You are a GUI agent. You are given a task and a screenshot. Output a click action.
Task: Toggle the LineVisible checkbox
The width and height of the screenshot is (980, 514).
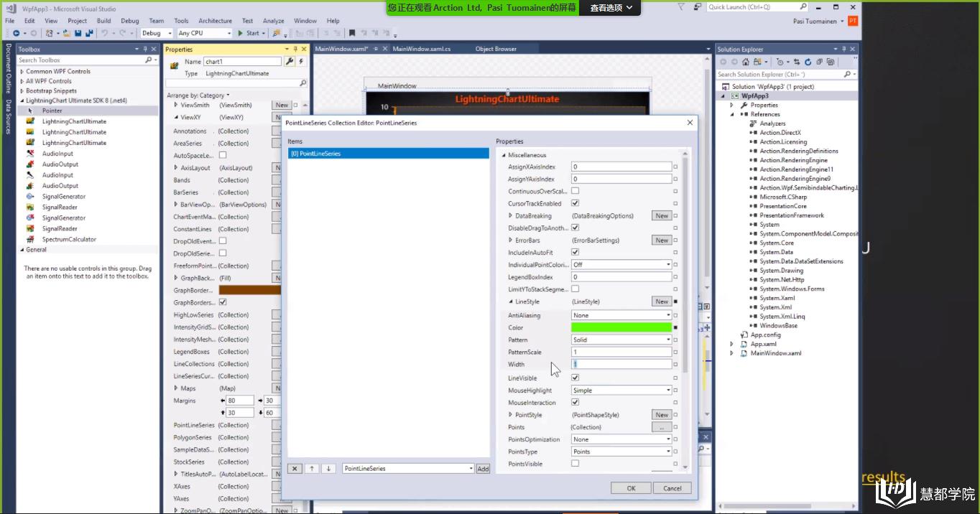coord(575,378)
